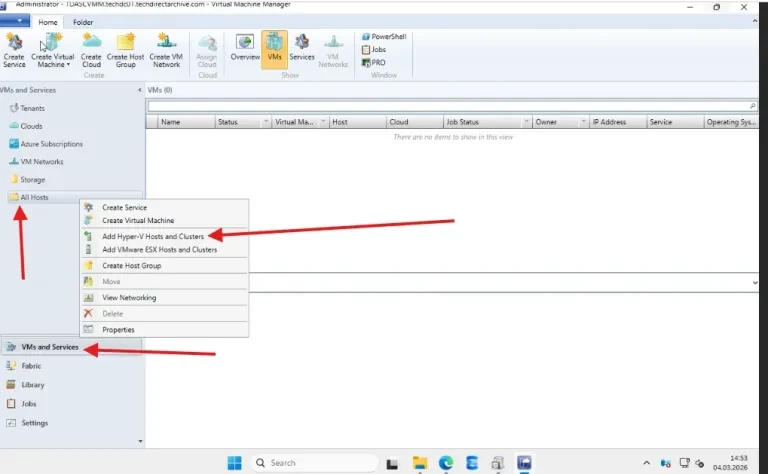The width and height of the screenshot is (768, 474).
Task: Switch to Settings workspace
Action: [x=71, y=423]
